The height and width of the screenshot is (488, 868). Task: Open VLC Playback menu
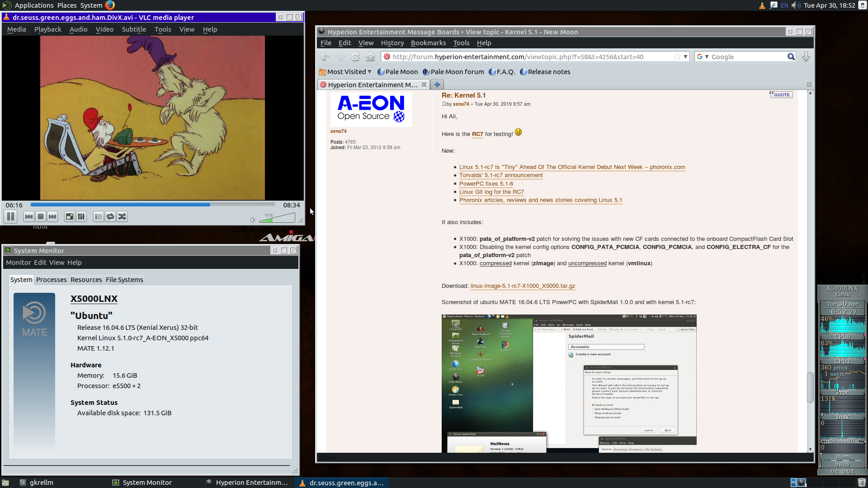click(x=48, y=29)
